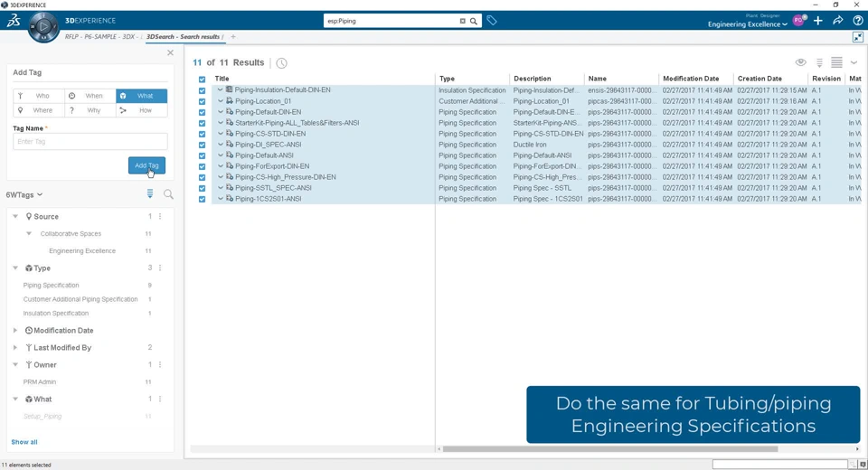
Task: Click the history clock icon beside Results
Action: [x=282, y=63]
